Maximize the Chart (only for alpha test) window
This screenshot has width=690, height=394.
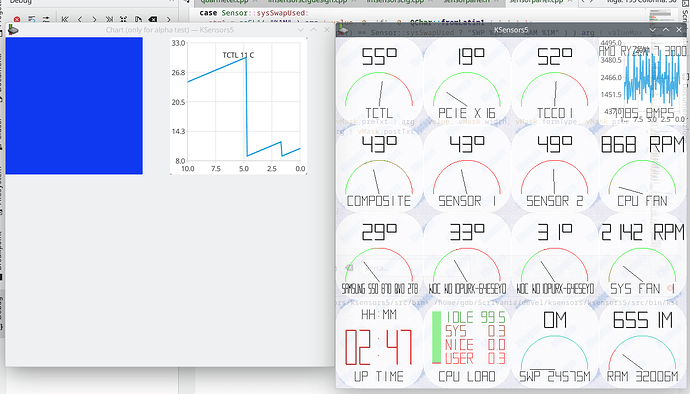pyautogui.click(x=314, y=30)
